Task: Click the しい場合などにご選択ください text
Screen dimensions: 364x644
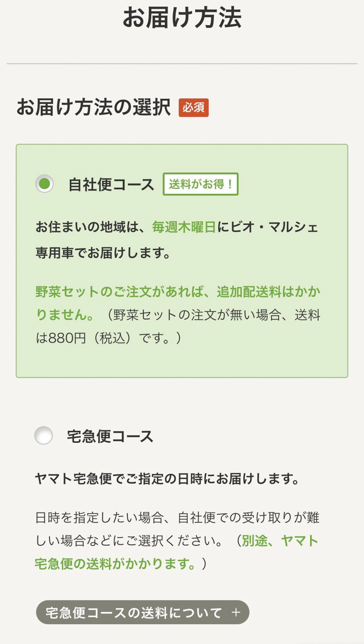Action: [129, 541]
